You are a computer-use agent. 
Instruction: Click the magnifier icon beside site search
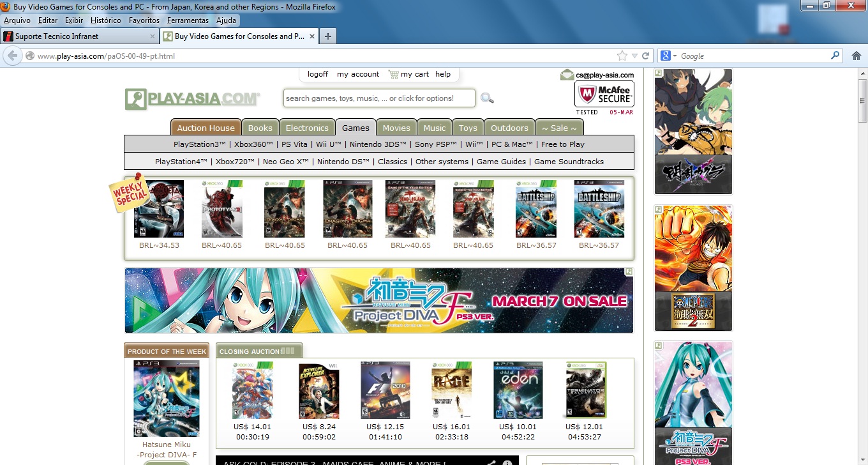(487, 98)
